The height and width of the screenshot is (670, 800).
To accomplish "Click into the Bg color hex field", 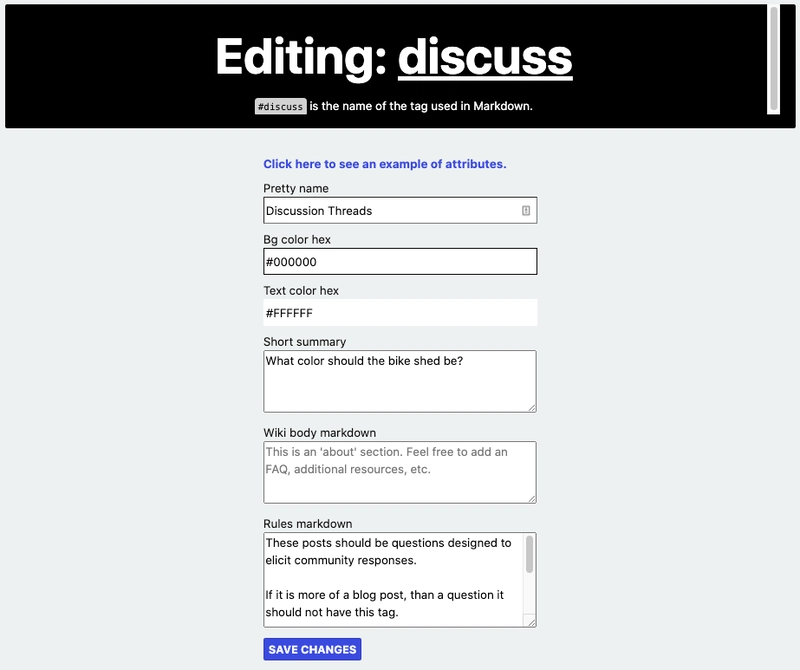I will tap(400, 262).
